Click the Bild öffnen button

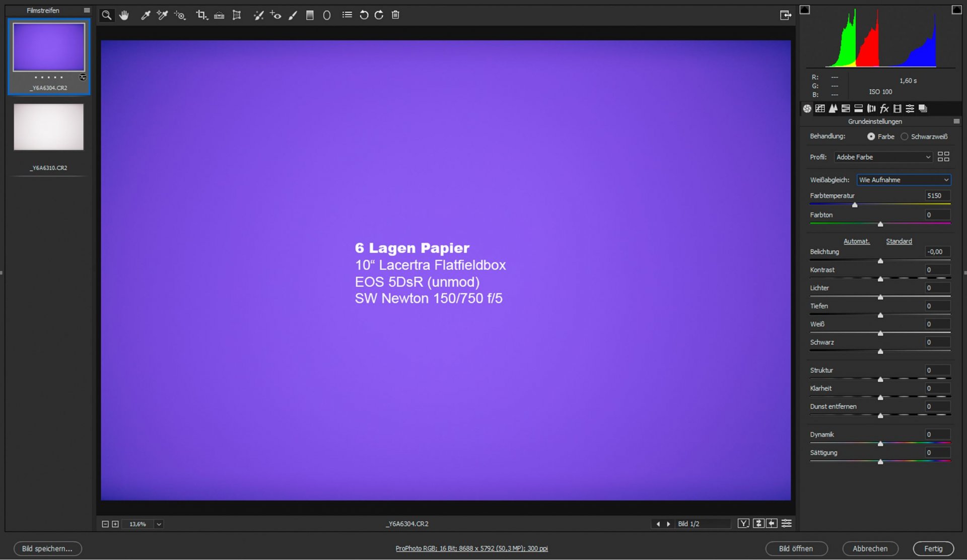point(796,548)
